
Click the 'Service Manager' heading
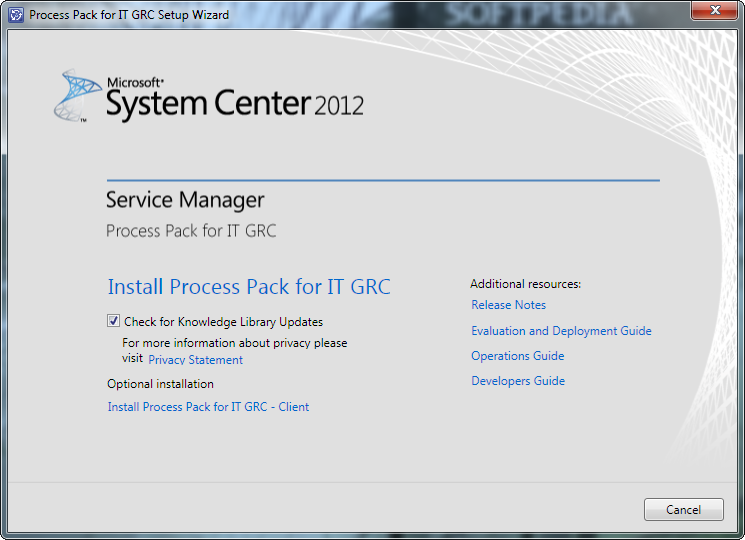click(185, 200)
